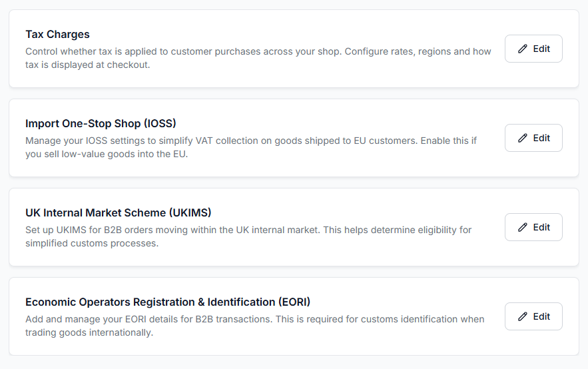Click the IOSS description about VAT collection
Screen dimensions: 588x369
click(251, 147)
